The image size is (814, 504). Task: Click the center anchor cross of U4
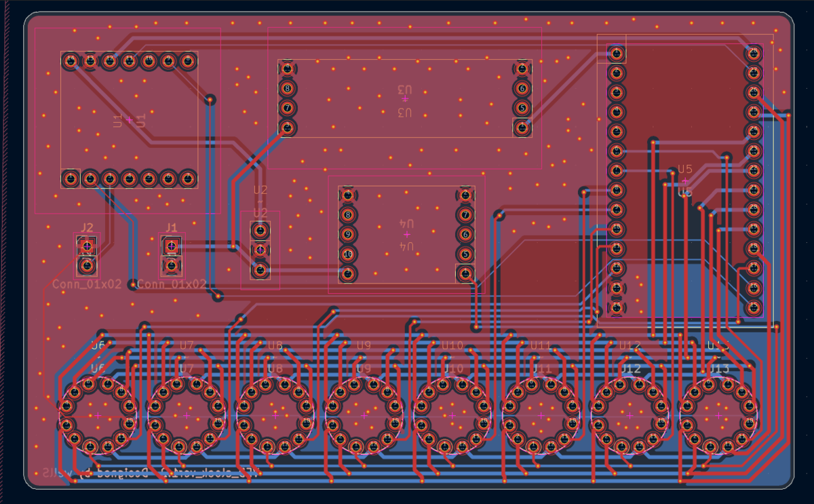pyautogui.click(x=407, y=234)
